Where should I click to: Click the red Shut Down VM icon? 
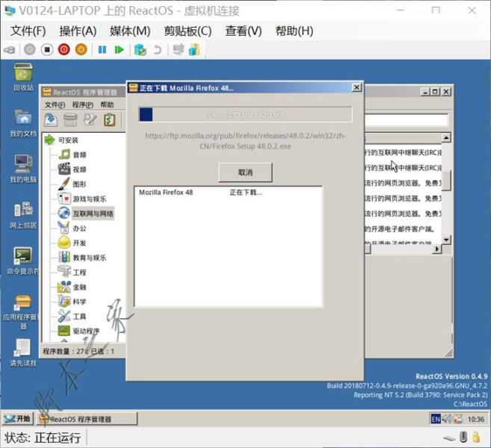coord(64,49)
